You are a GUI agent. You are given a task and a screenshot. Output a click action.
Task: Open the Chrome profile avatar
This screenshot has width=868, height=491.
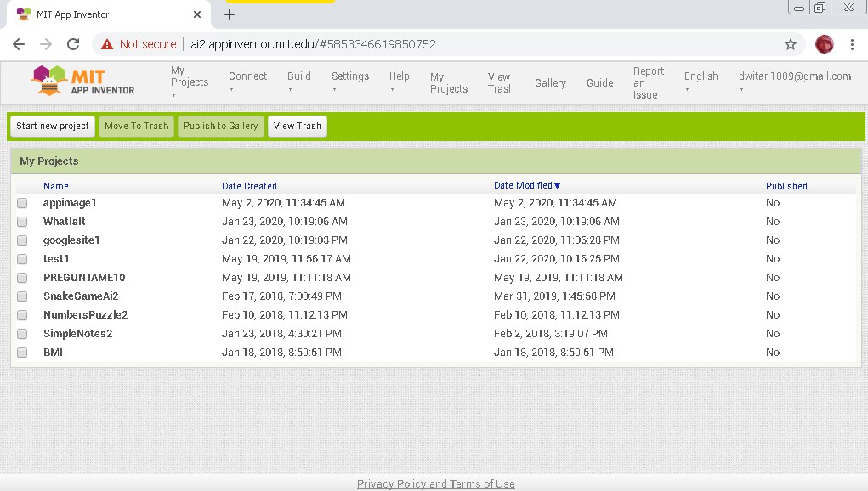(825, 44)
